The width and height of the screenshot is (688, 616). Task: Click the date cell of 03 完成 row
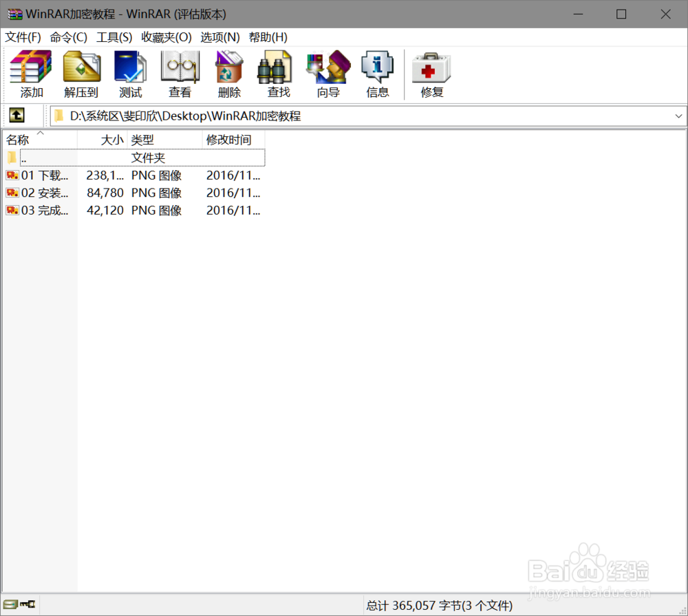pyautogui.click(x=233, y=211)
